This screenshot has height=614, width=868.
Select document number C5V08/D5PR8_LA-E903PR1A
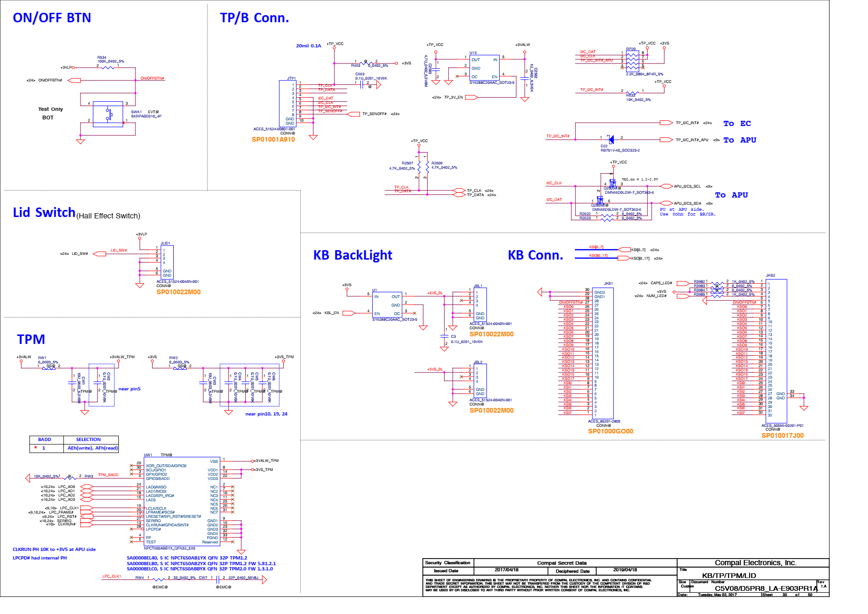tap(766, 588)
